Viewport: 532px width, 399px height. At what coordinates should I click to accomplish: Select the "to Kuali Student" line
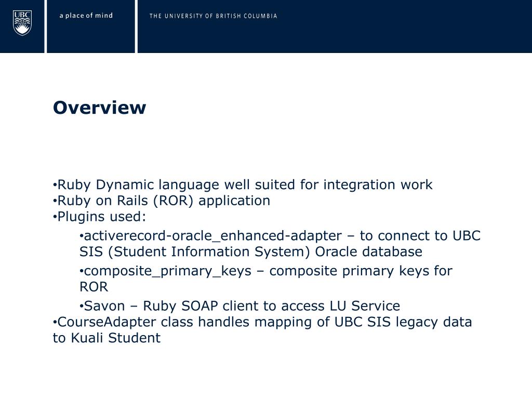(x=107, y=338)
